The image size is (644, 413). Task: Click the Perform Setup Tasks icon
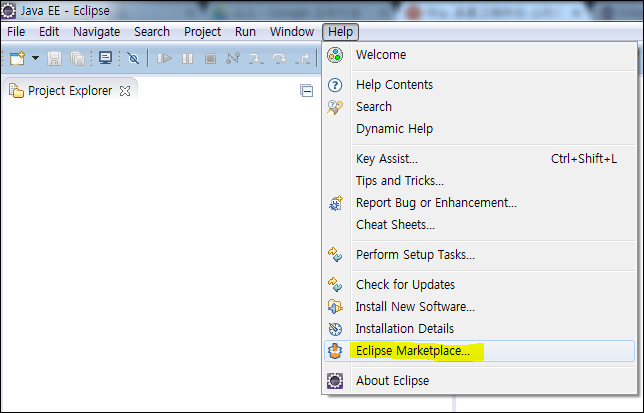(335, 255)
